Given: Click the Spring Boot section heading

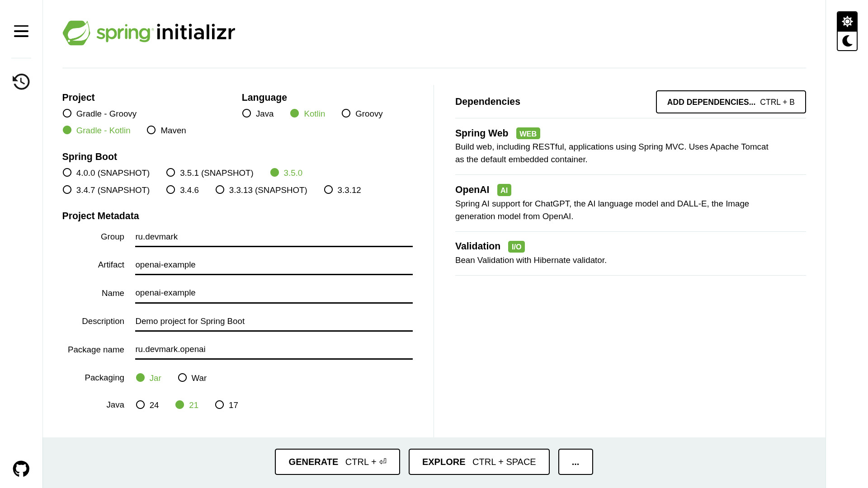Looking at the screenshot, I should click(x=90, y=157).
